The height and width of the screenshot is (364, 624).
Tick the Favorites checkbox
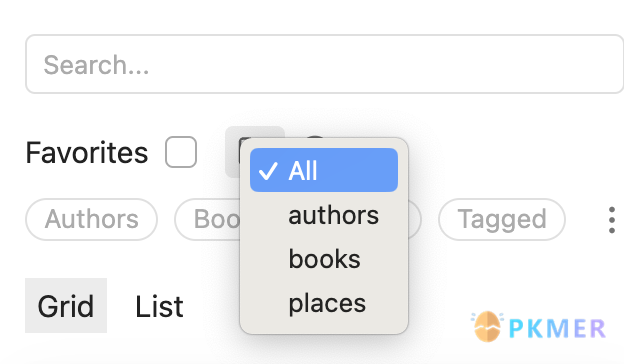pyautogui.click(x=181, y=152)
